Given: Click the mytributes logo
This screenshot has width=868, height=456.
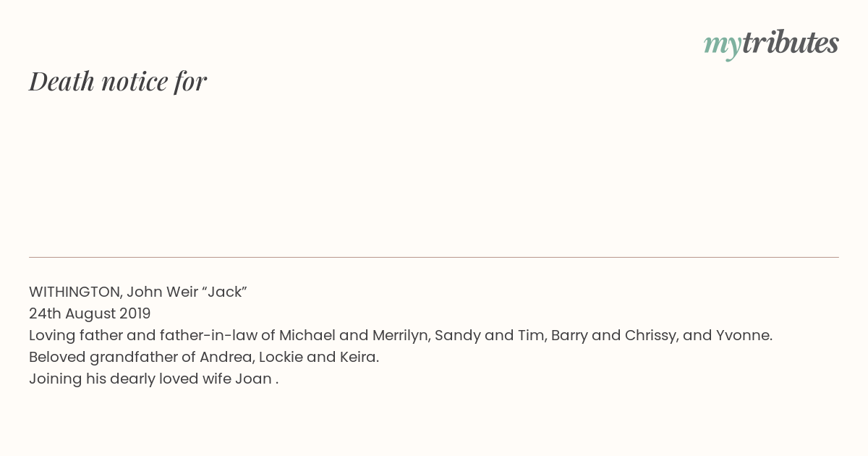Looking at the screenshot, I should (x=771, y=44).
